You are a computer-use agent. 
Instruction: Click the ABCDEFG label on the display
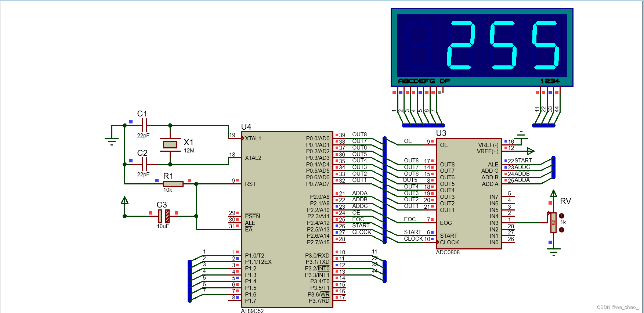[416, 81]
